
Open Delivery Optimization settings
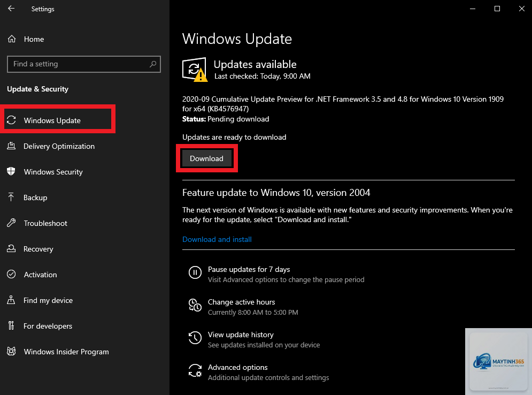(x=59, y=146)
